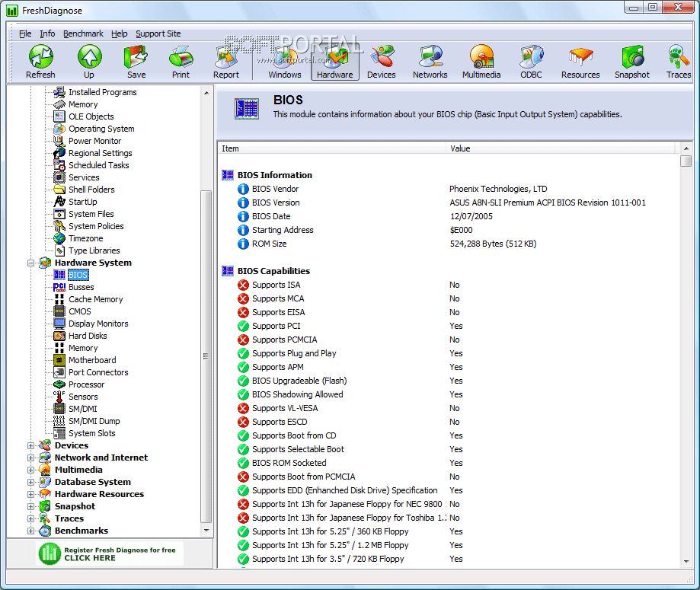Click the Display Monitors icon

[59, 323]
